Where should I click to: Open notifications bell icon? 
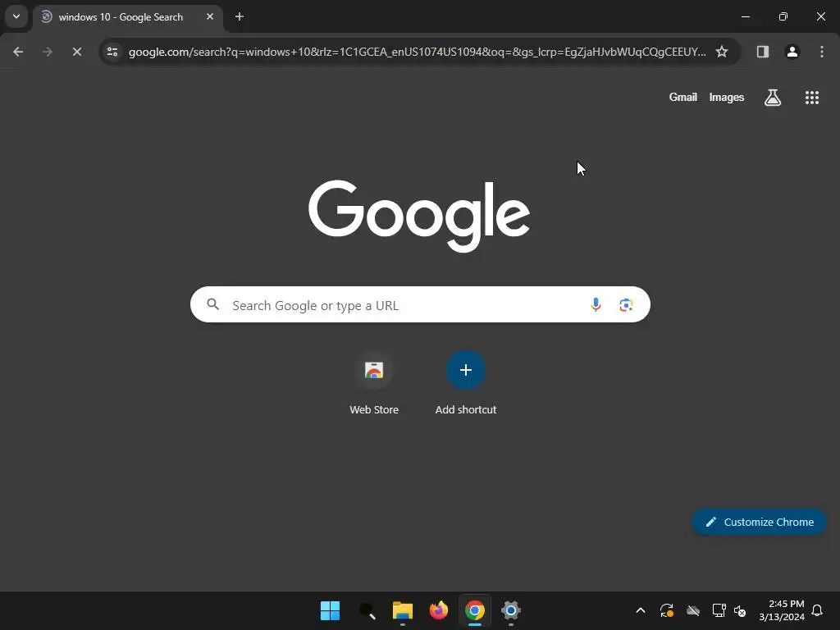817,610
